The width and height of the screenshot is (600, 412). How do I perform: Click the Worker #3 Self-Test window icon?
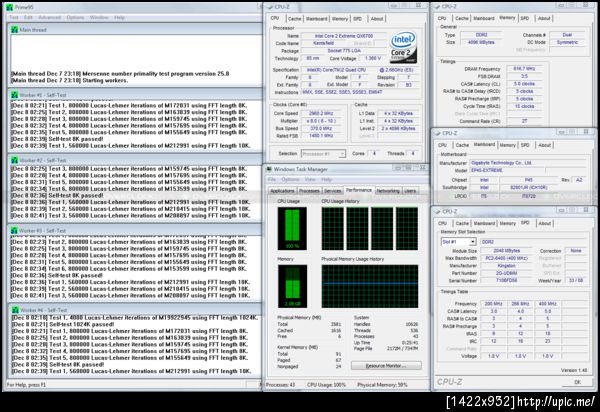click(15, 230)
